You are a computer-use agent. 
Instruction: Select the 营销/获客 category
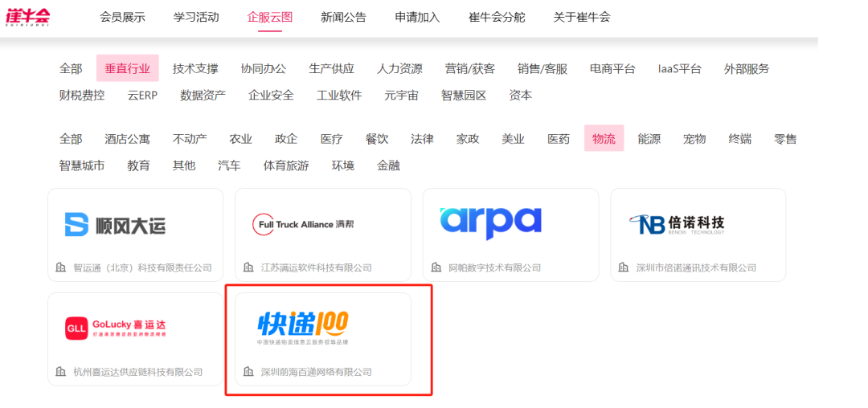click(x=470, y=68)
